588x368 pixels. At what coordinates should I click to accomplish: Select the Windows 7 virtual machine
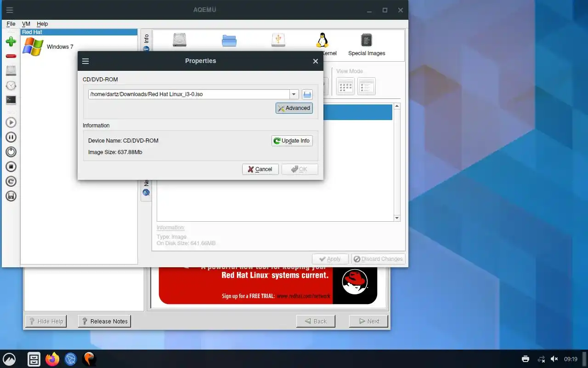[x=79, y=46]
